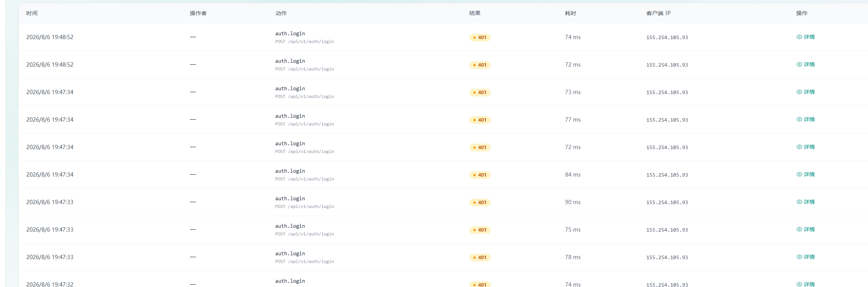868x287 pixels.
Task: Click the eye icon in the 90 ms row
Action: pyautogui.click(x=799, y=202)
